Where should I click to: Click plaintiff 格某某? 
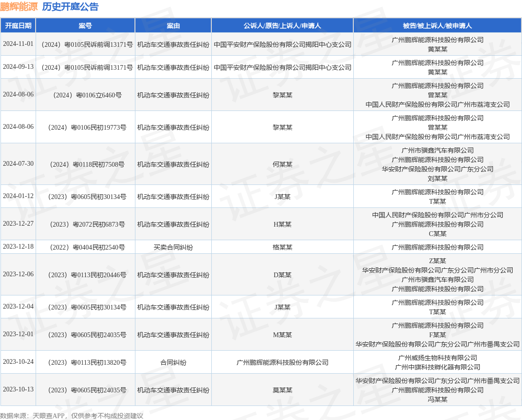coord(282,247)
